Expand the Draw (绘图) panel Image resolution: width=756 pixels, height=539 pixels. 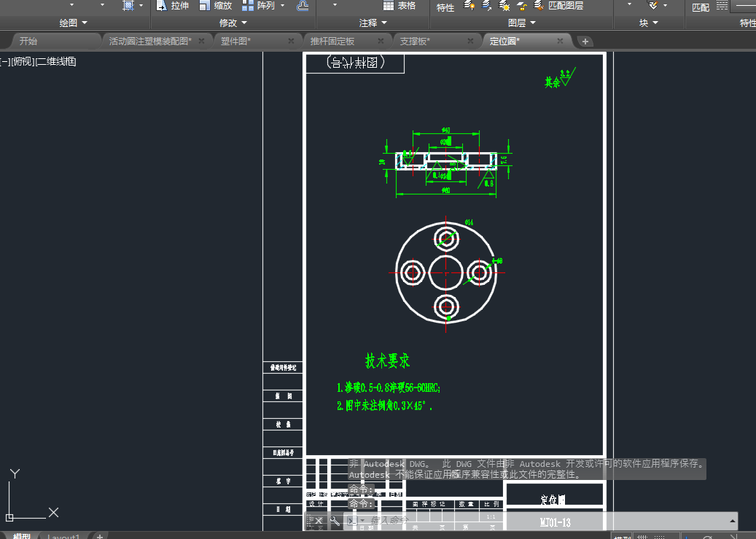coord(74,23)
